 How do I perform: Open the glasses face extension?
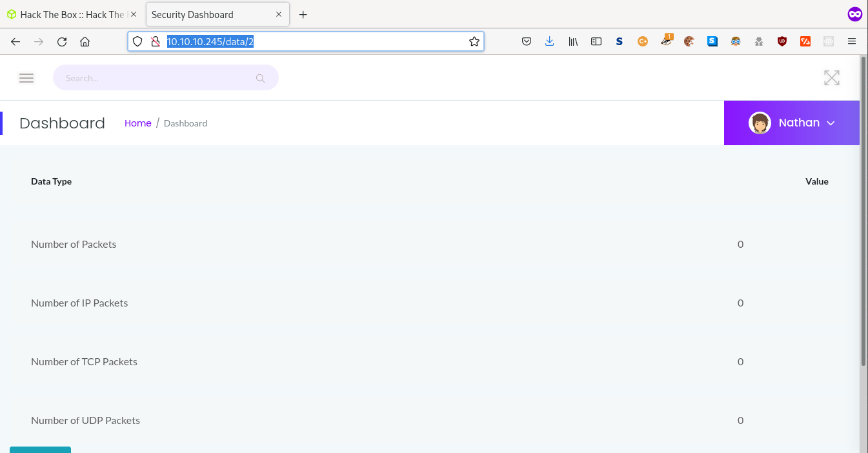(736, 41)
